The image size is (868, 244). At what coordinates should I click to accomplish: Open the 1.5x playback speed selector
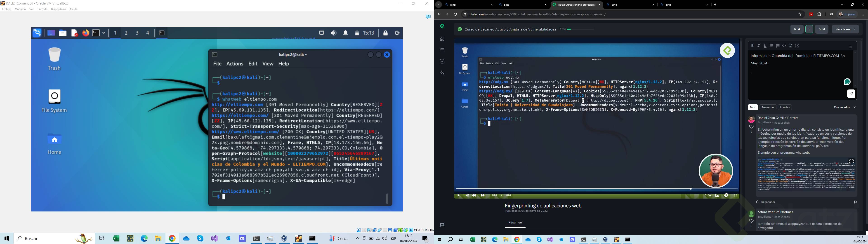pos(708,195)
